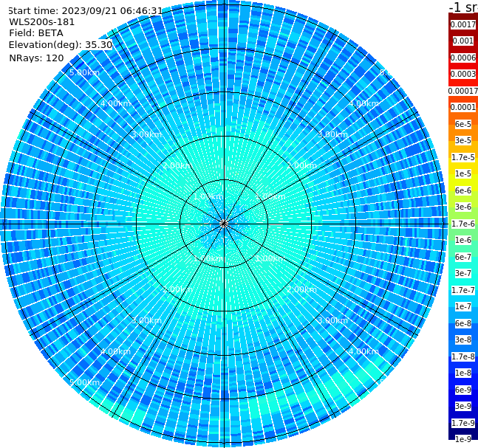The image size is (478, 448).
Task: Click the '6e-8' color scale label
Action: click(x=463, y=323)
